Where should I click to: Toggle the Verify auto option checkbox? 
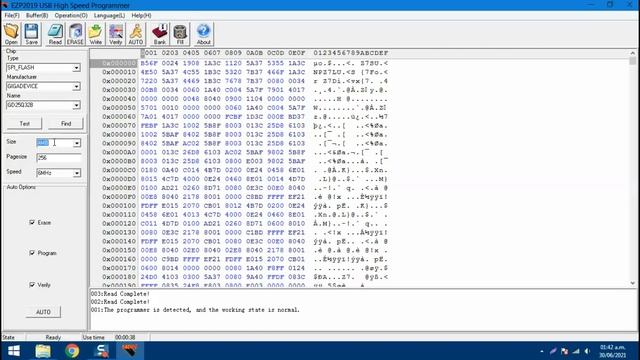tap(32, 284)
